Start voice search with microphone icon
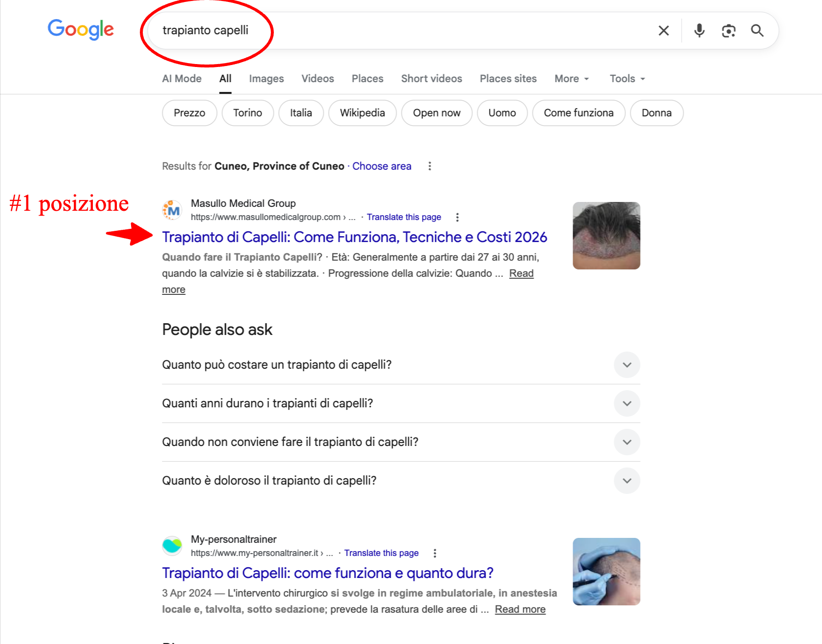 (x=699, y=31)
